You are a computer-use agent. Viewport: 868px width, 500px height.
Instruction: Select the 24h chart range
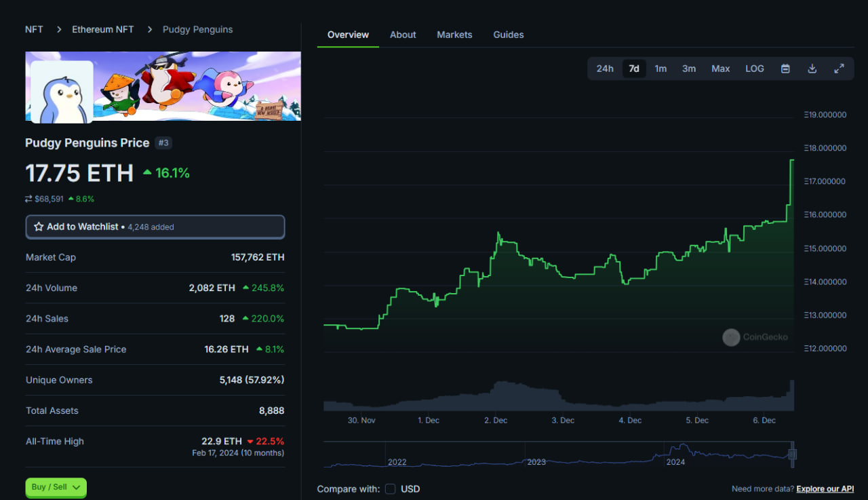tap(605, 69)
